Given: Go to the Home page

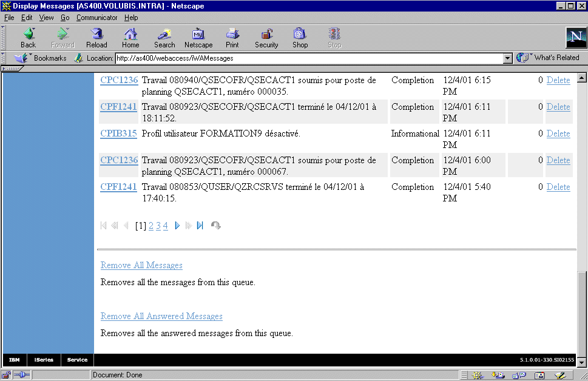Looking at the screenshot, I should click(x=130, y=38).
